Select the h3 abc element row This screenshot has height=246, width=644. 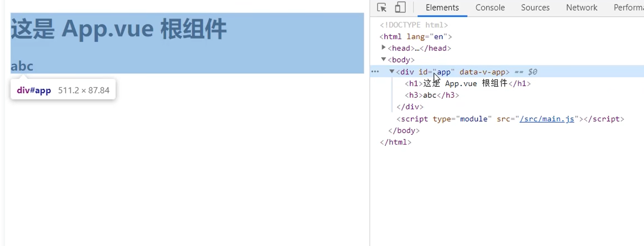point(432,95)
